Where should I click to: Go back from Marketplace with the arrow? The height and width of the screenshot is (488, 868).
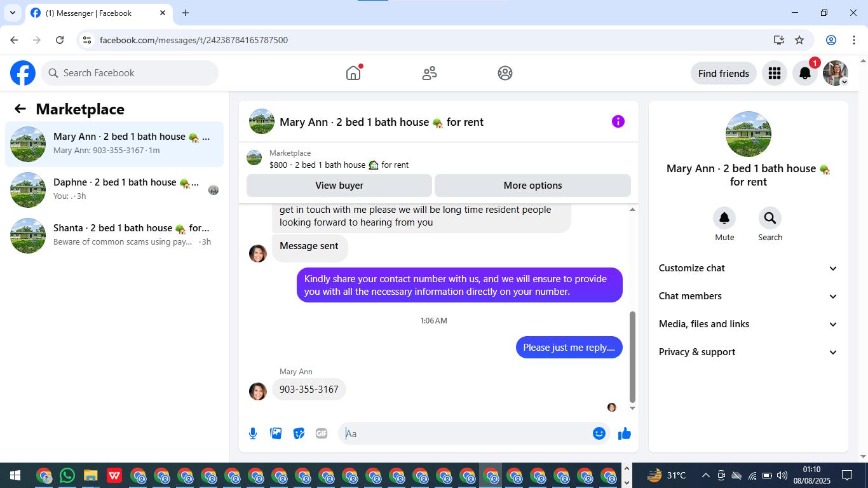(x=20, y=109)
